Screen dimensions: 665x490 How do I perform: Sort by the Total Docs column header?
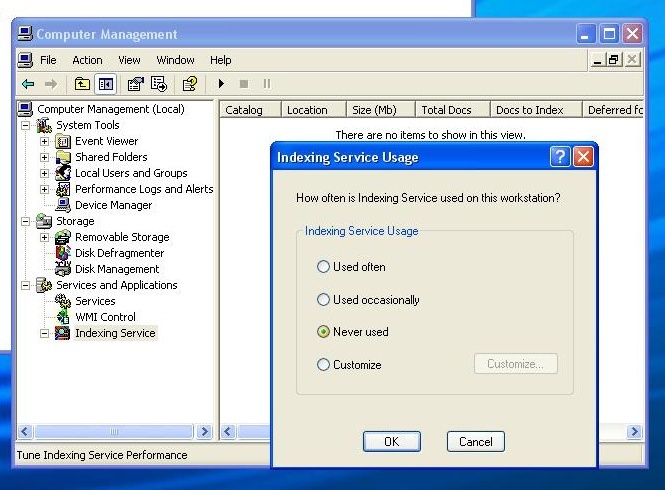pyautogui.click(x=453, y=110)
